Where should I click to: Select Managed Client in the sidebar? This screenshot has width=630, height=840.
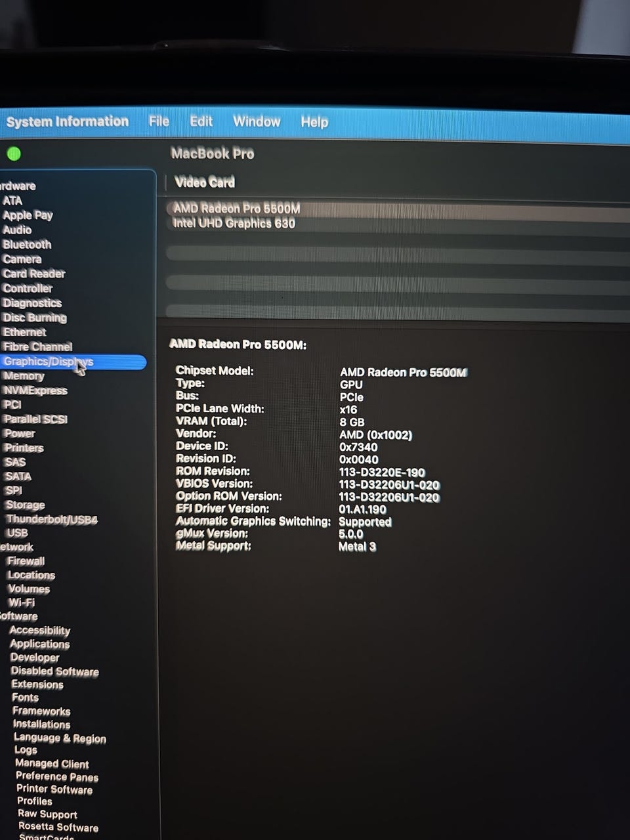52,764
